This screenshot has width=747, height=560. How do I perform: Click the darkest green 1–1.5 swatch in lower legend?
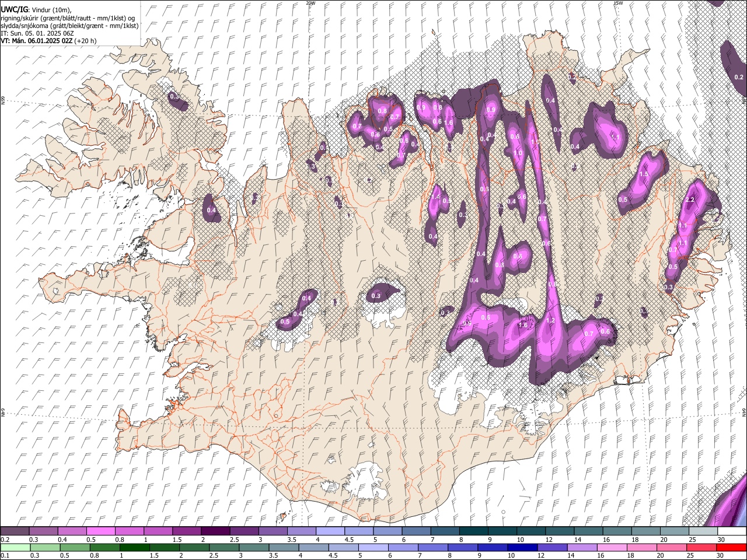click(134, 547)
